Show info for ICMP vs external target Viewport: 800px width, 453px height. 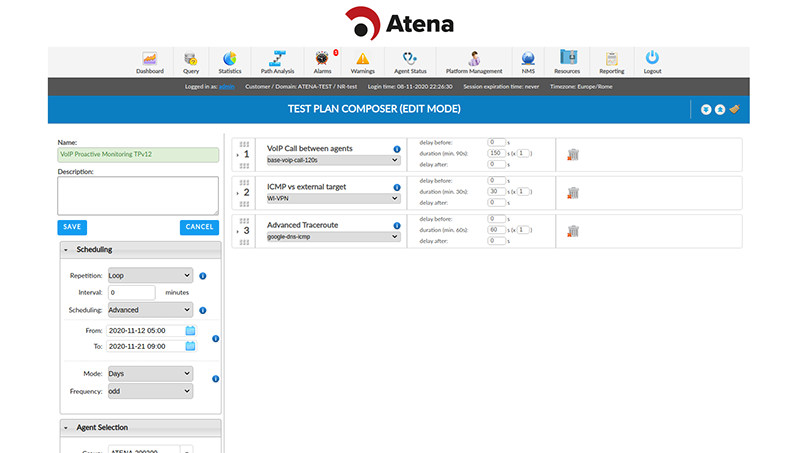(x=397, y=187)
